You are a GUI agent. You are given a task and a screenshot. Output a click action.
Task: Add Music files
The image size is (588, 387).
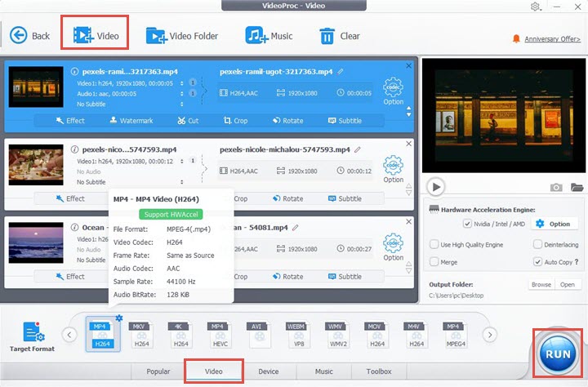[269, 36]
